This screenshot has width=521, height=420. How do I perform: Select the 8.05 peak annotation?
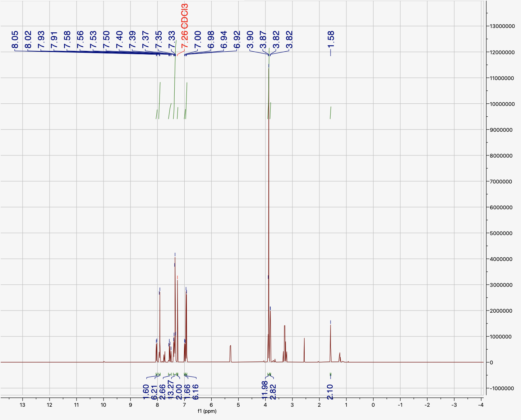(x=15, y=39)
